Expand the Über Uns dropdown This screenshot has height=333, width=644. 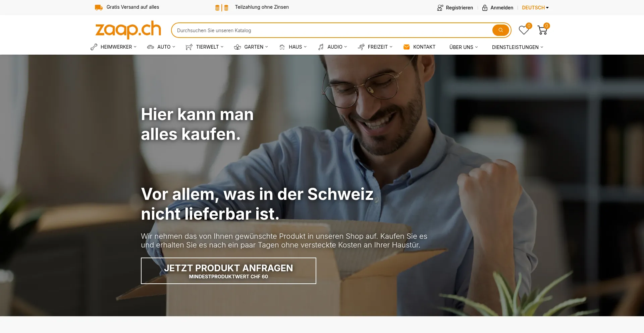point(464,47)
